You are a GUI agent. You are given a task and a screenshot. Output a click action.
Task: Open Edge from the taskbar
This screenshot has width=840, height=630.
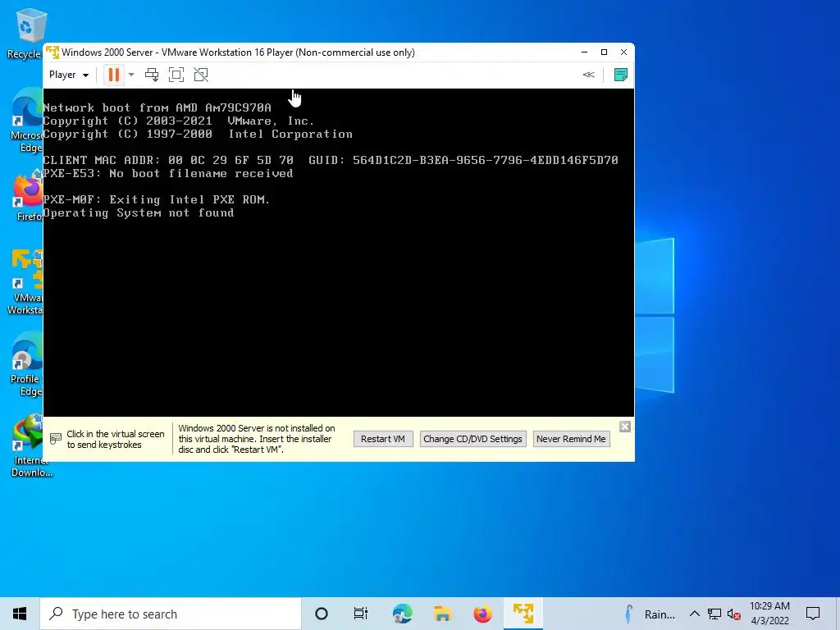tap(402, 614)
